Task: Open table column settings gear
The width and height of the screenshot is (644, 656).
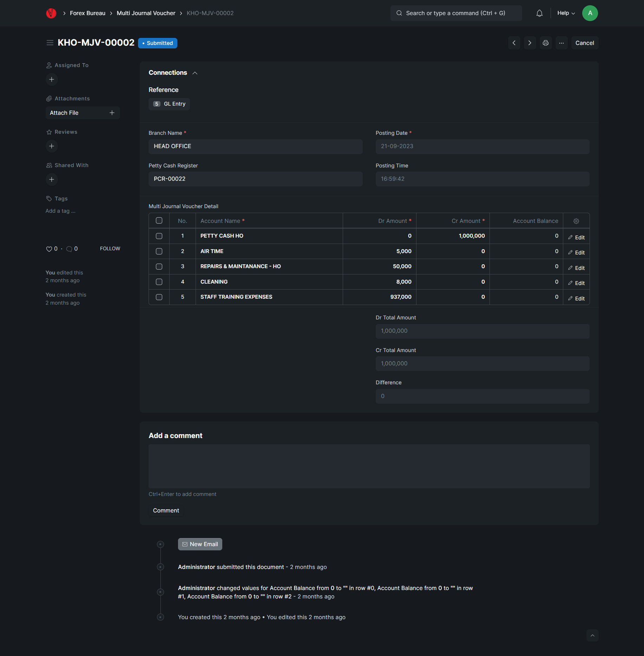Action: (576, 221)
